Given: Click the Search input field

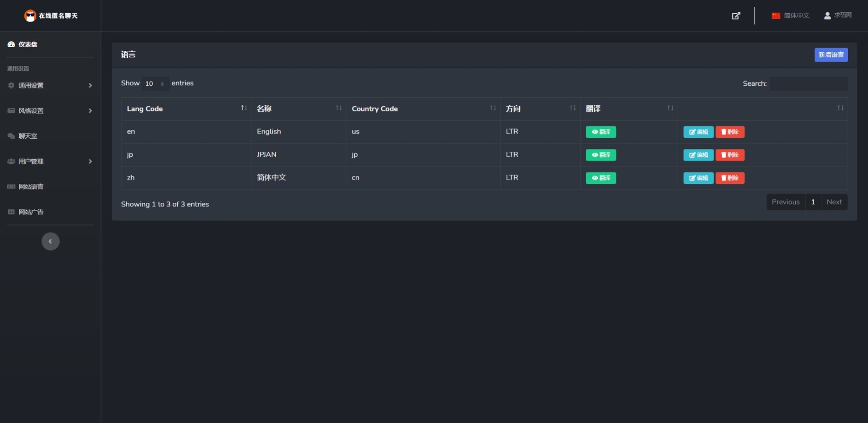Looking at the screenshot, I should [x=808, y=83].
